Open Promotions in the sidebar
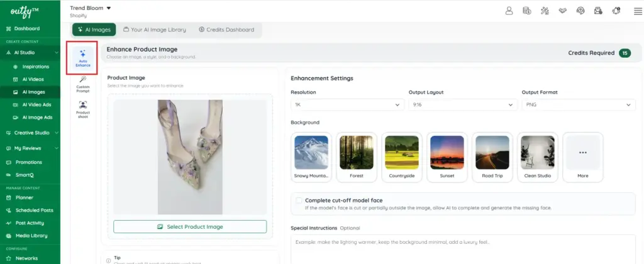Image resolution: width=644 pixels, height=264 pixels. [30, 162]
